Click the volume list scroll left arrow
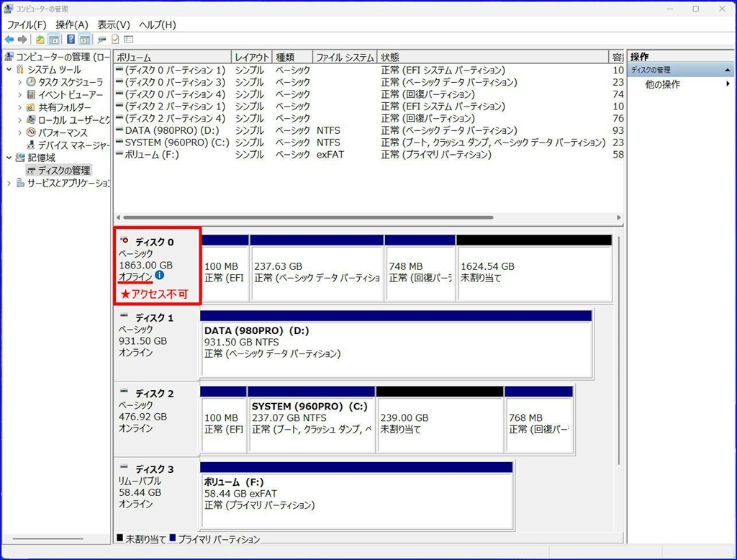This screenshot has width=737, height=560. (x=118, y=217)
